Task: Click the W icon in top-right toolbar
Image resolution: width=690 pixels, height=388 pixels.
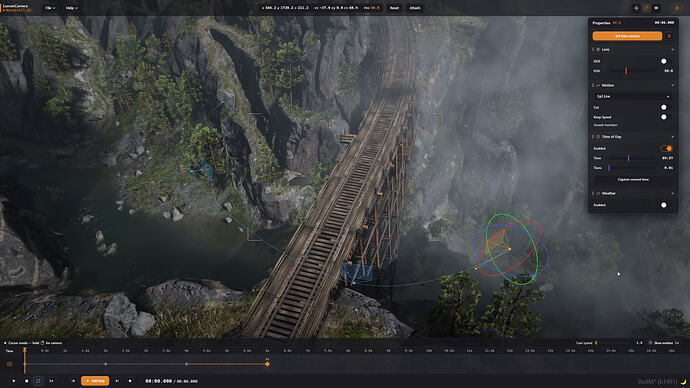Action: click(x=656, y=8)
